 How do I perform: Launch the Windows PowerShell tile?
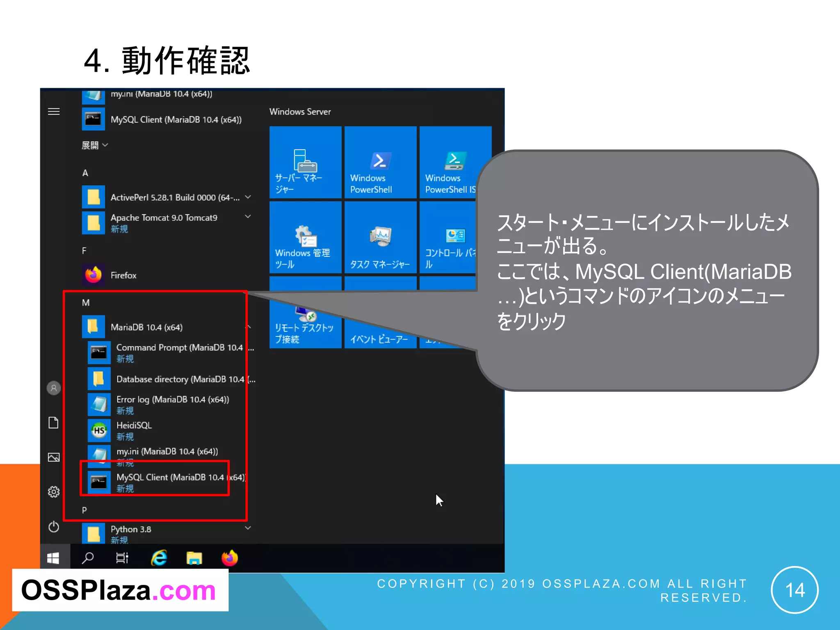(x=380, y=162)
